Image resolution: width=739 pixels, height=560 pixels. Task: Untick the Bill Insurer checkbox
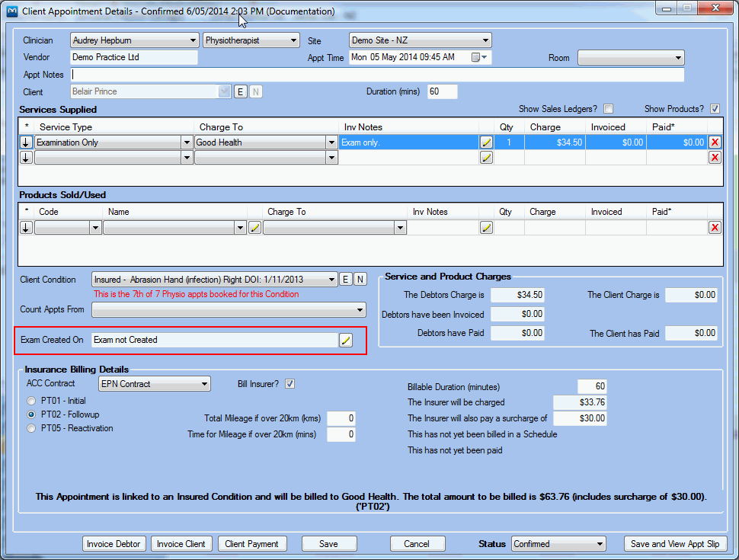290,384
